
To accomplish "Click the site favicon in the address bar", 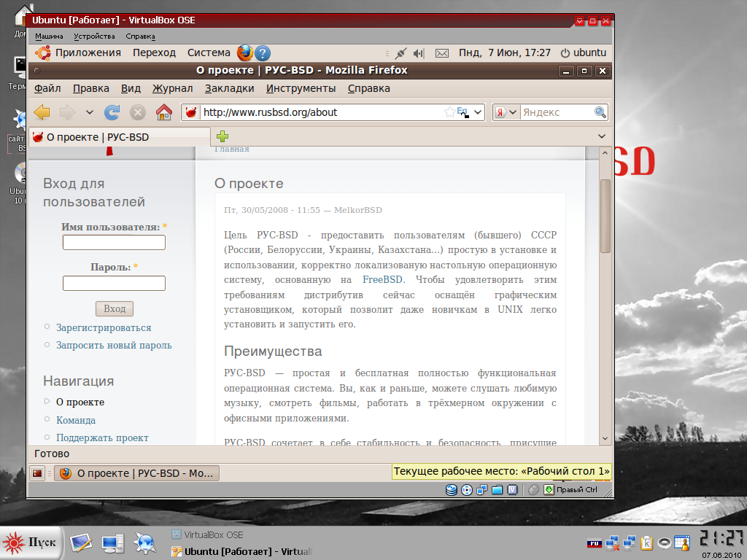I will click(x=191, y=112).
